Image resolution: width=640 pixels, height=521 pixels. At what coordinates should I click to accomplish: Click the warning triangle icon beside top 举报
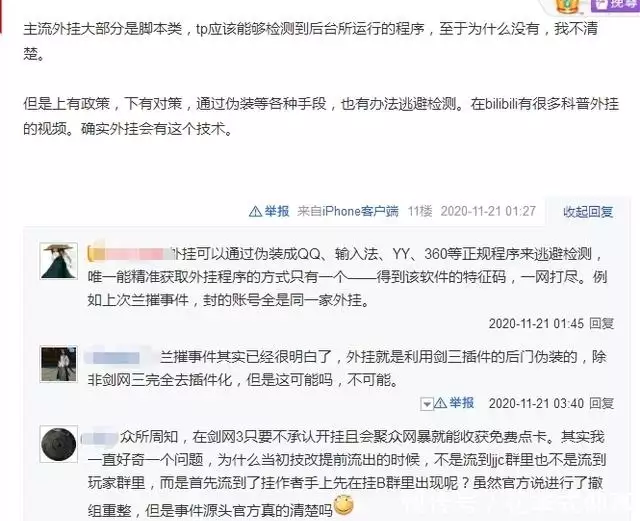tap(255, 212)
